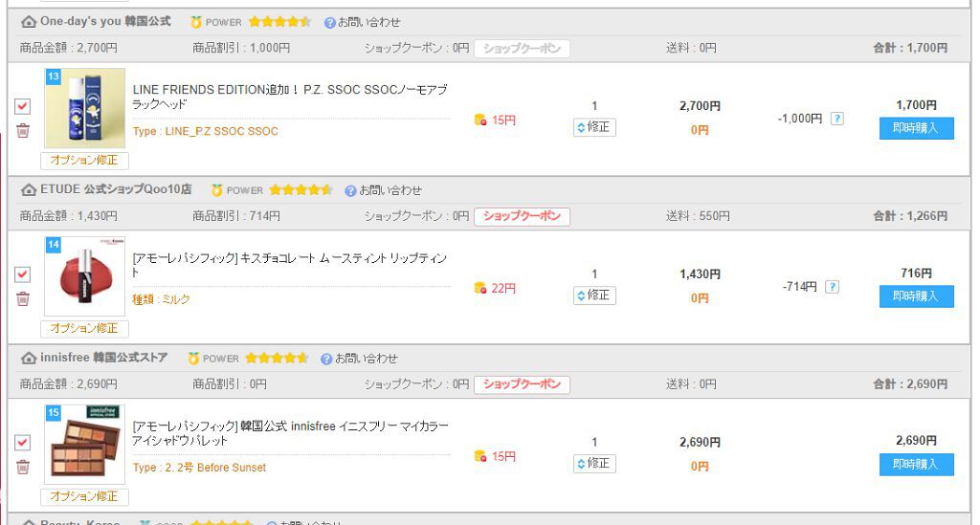980x525 pixels.
Task: Click ショップクーポン button for ETUDE shop
Action: [522, 216]
